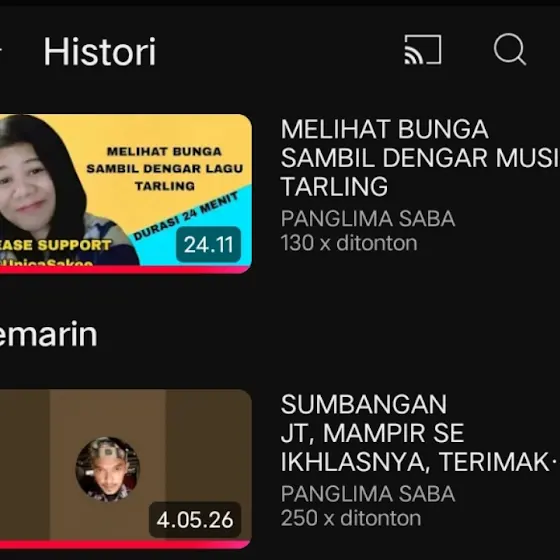
Task: Click the 4.05.26 duration badge
Action: coord(195,520)
